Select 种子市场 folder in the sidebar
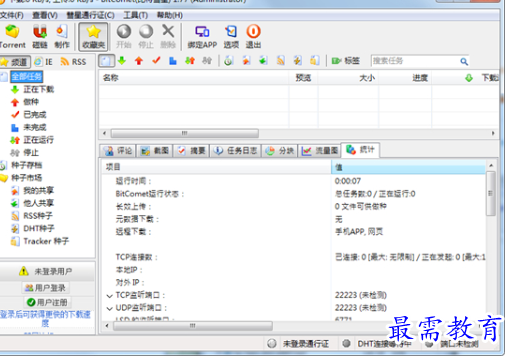Image resolution: width=510 pixels, height=360 pixels. click(27, 178)
